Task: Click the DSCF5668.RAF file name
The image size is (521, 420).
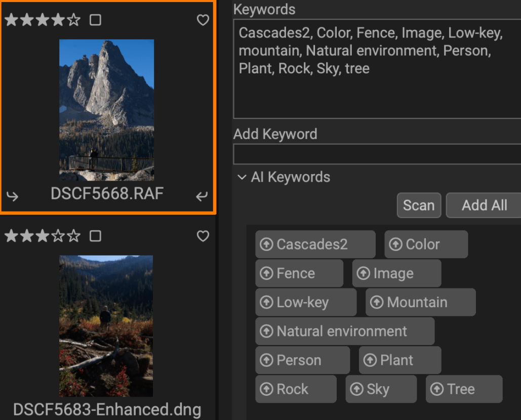Action: pos(107,194)
